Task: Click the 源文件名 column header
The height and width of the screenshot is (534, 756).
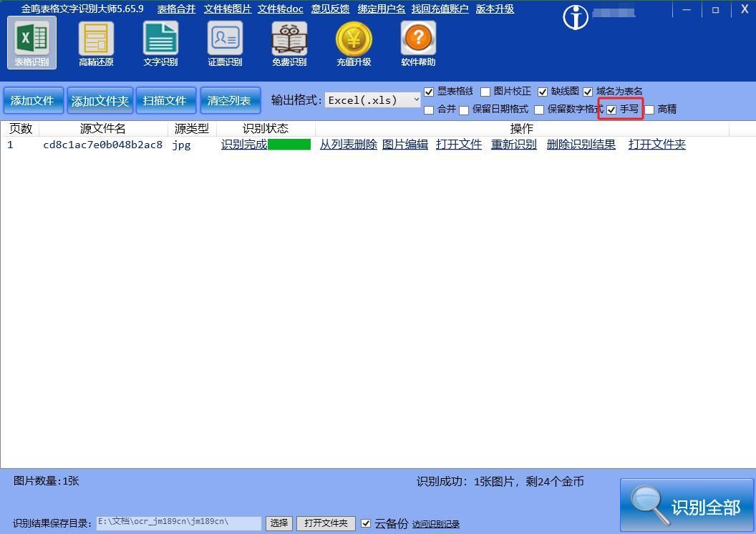Action: 102,129
